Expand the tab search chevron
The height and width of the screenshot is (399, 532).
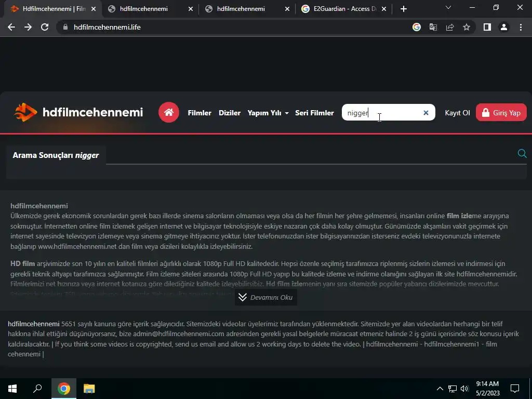[x=448, y=7]
